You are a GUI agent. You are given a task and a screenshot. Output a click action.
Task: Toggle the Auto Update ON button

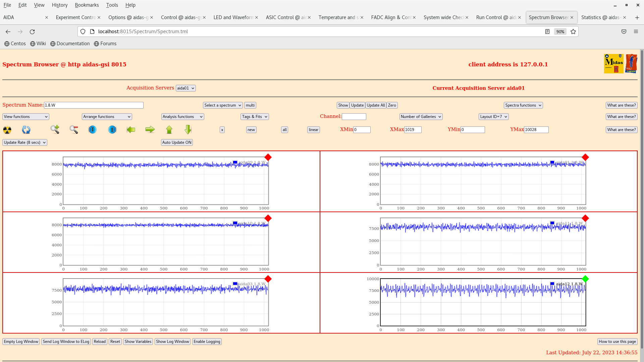177,142
